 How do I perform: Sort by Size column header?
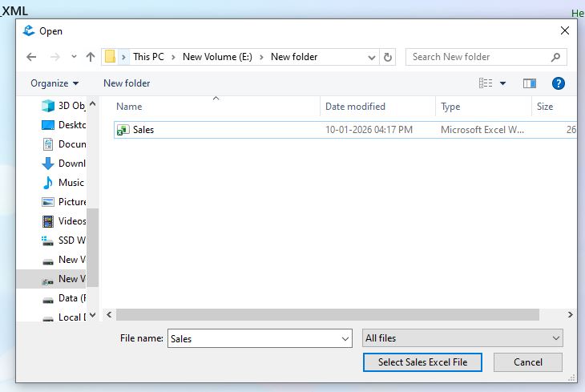click(545, 107)
